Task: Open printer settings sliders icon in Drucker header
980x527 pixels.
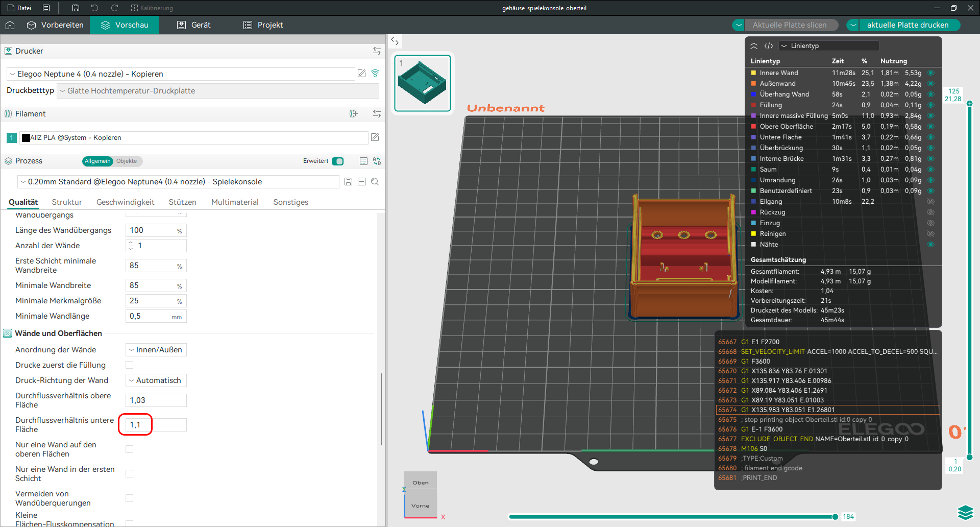Action: point(377,51)
